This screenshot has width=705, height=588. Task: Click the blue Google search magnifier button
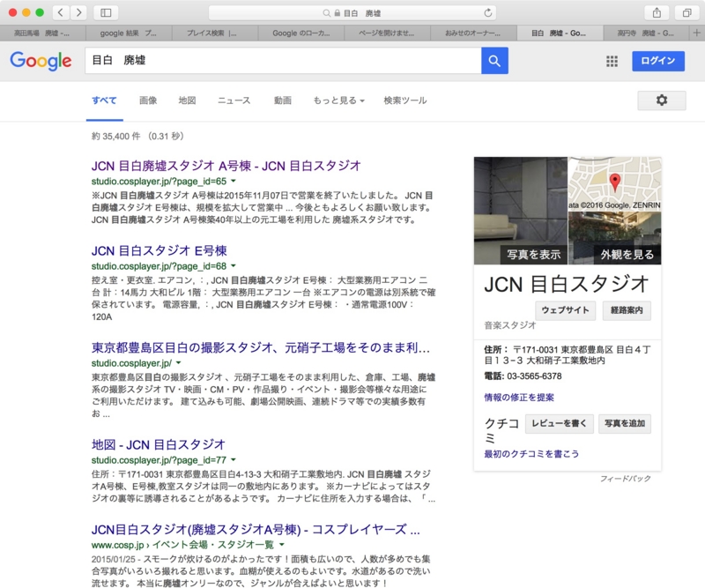coord(494,60)
